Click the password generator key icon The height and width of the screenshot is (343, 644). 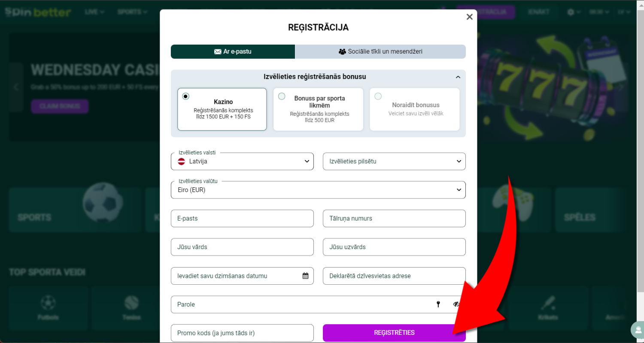tap(438, 304)
